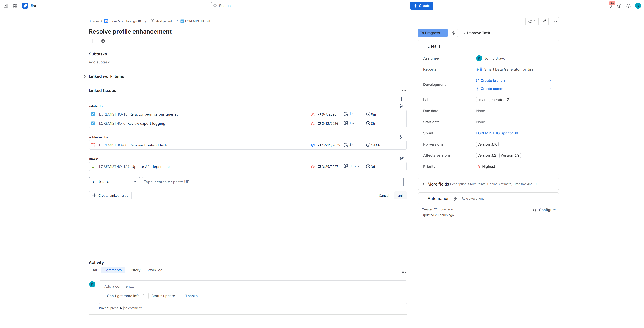Screen dimensions: 644x328
Task: Click the LOREMISTHO-6 task checkbox icon
Action: 93,123
